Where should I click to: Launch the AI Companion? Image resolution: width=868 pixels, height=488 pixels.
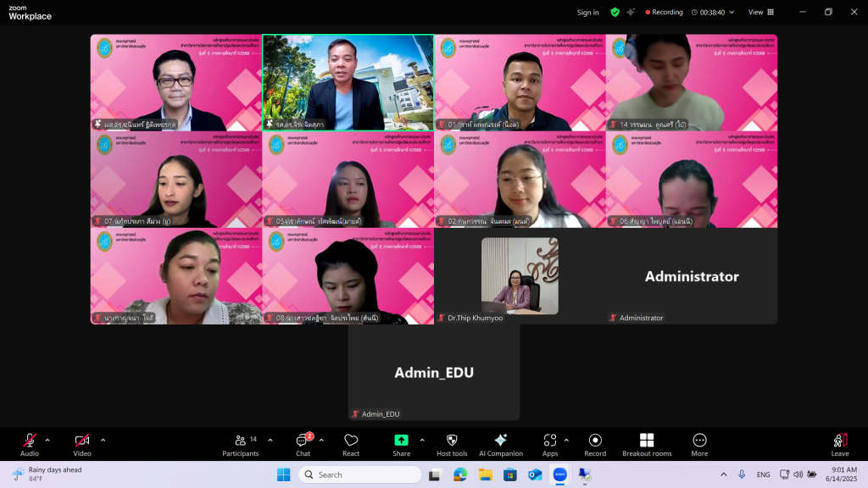(x=501, y=444)
